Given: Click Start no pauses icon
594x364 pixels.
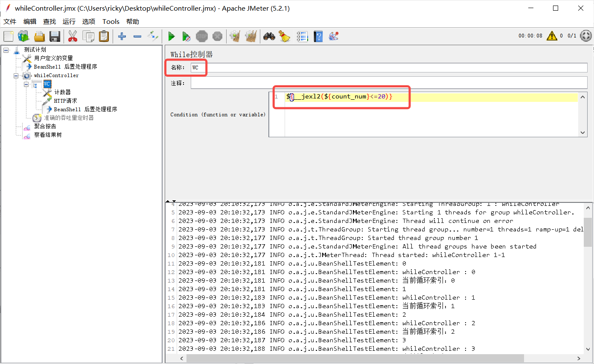Looking at the screenshot, I should pos(186,36).
